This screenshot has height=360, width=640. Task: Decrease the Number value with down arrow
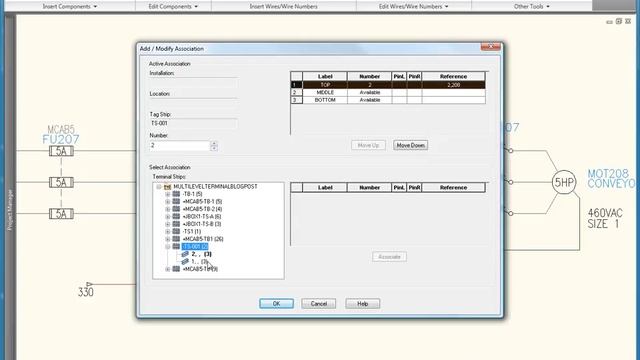click(214, 148)
